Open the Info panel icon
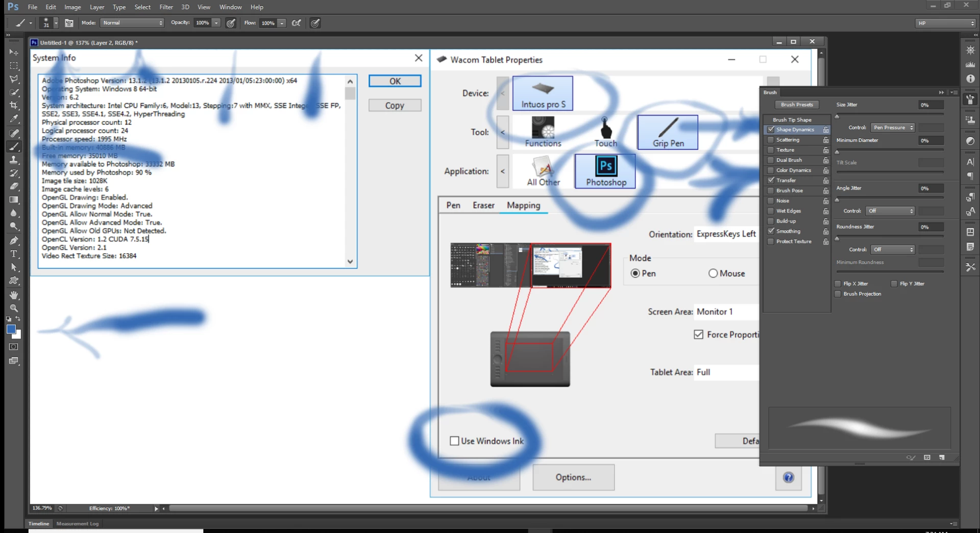This screenshot has height=533, width=980. coord(970,79)
